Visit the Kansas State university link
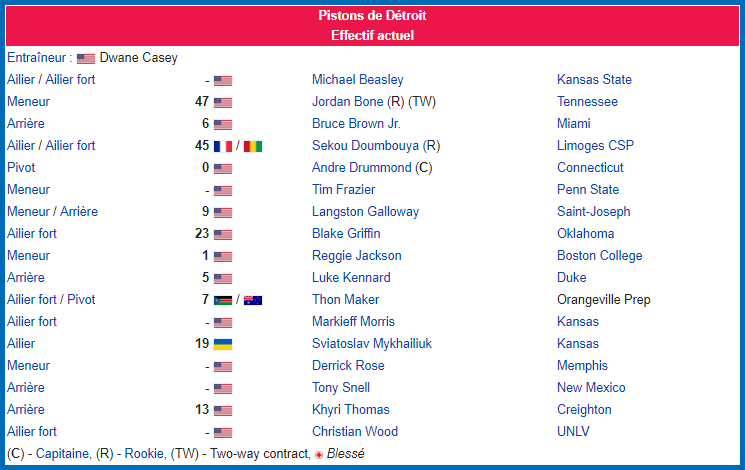Viewport: 745px width, 470px height. point(594,79)
